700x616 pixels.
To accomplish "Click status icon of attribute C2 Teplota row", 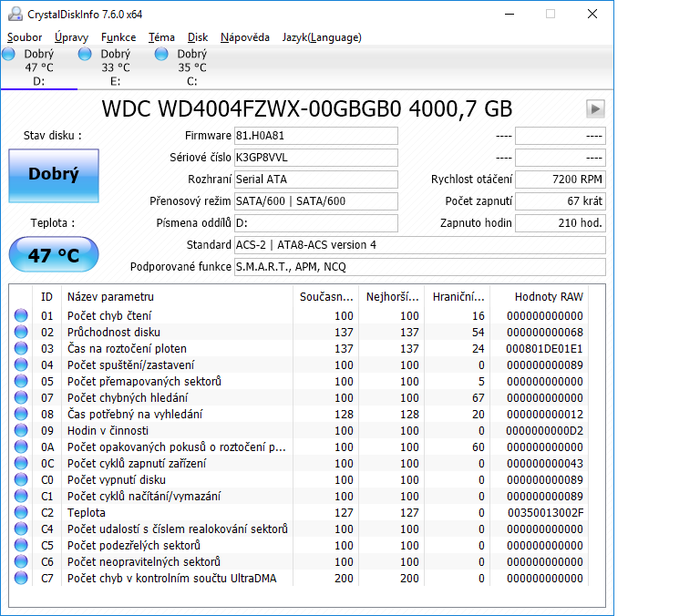I will point(21,512).
